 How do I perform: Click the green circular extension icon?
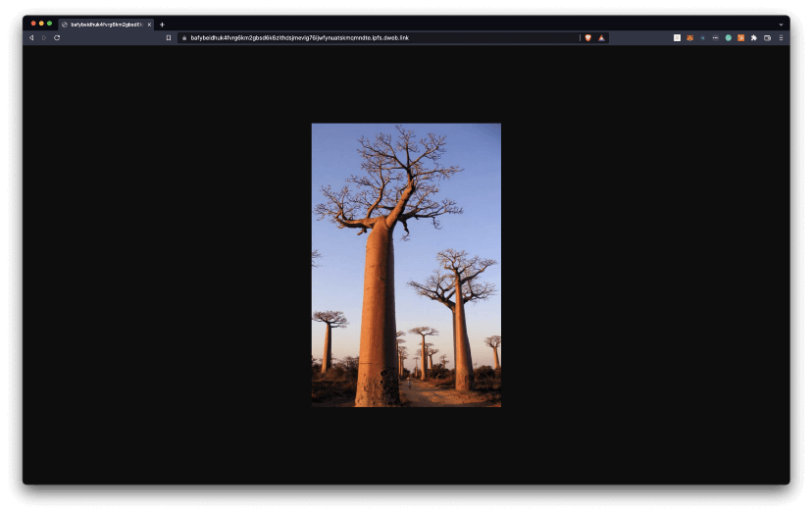(x=729, y=37)
